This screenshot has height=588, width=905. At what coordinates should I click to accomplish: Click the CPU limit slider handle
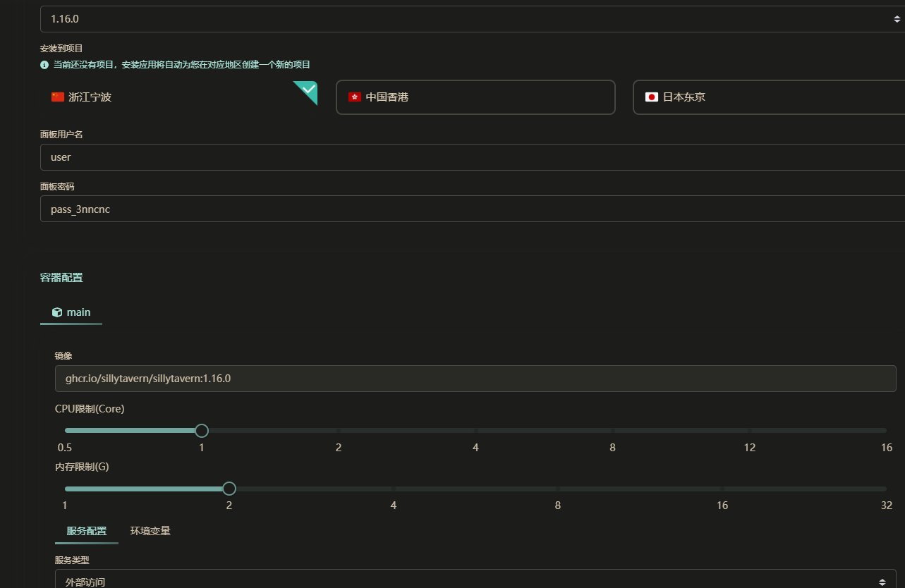pos(202,430)
